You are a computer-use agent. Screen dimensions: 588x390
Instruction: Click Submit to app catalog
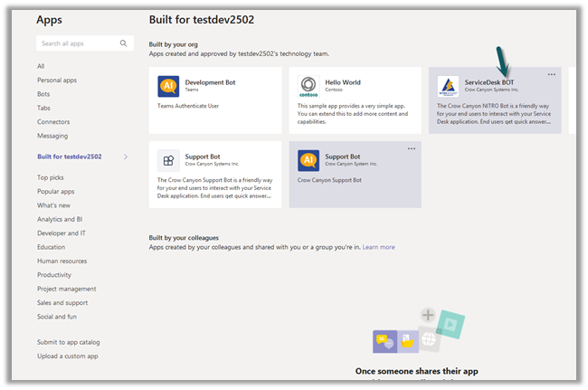click(x=68, y=342)
